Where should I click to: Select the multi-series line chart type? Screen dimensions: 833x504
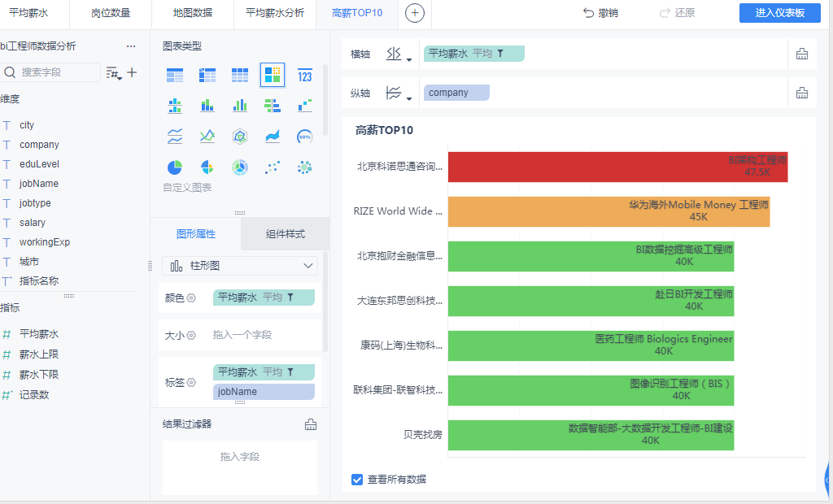tap(207, 137)
